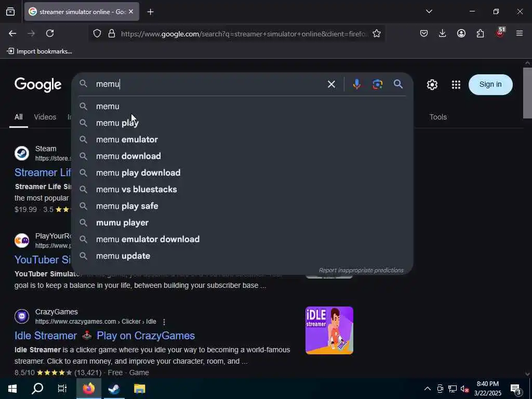Open the Firefox hamburger application menu
532x399 pixels.
[x=519, y=33]
